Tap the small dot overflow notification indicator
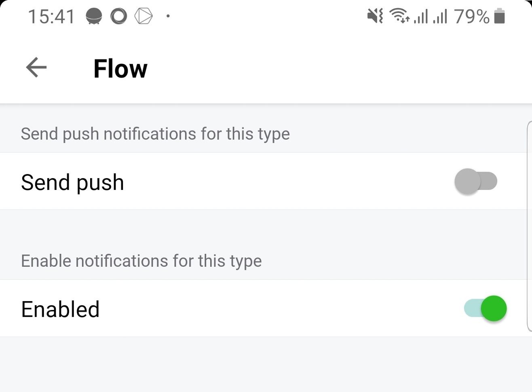 click(x=168, y=17)
